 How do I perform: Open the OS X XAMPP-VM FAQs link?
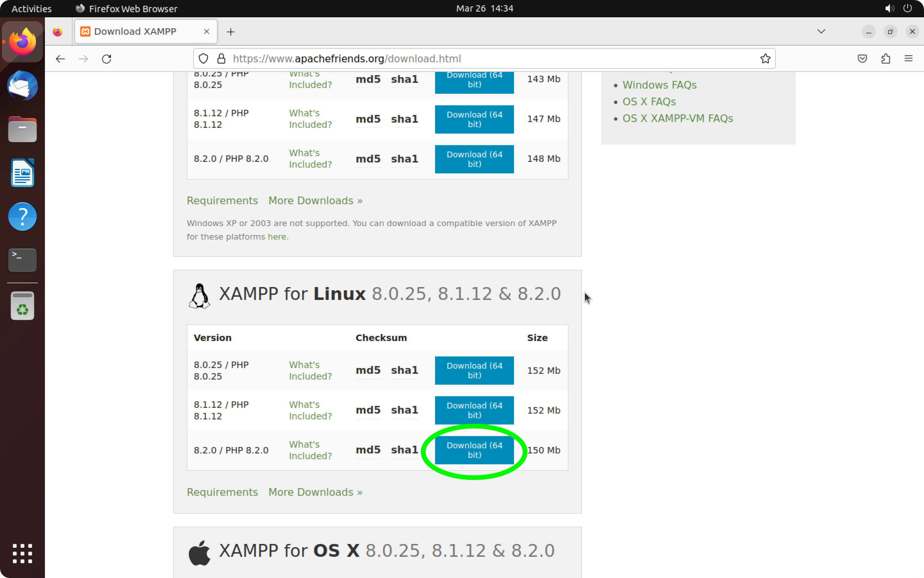tap(678, 118)
